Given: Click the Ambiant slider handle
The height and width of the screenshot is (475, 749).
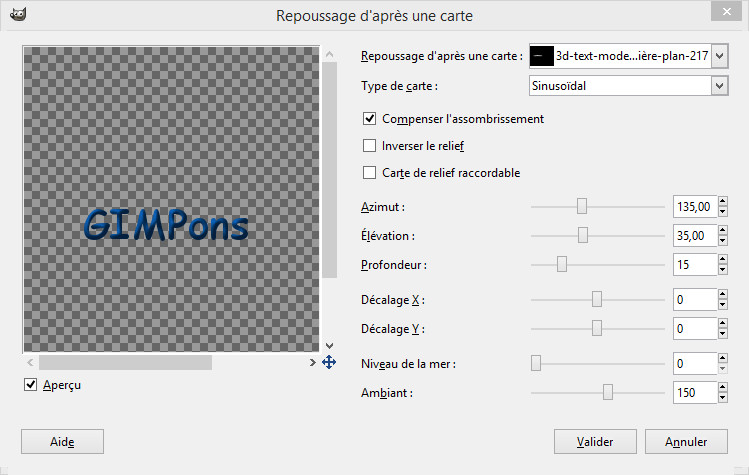Looking at the screenshot, I should click(608, 392).
